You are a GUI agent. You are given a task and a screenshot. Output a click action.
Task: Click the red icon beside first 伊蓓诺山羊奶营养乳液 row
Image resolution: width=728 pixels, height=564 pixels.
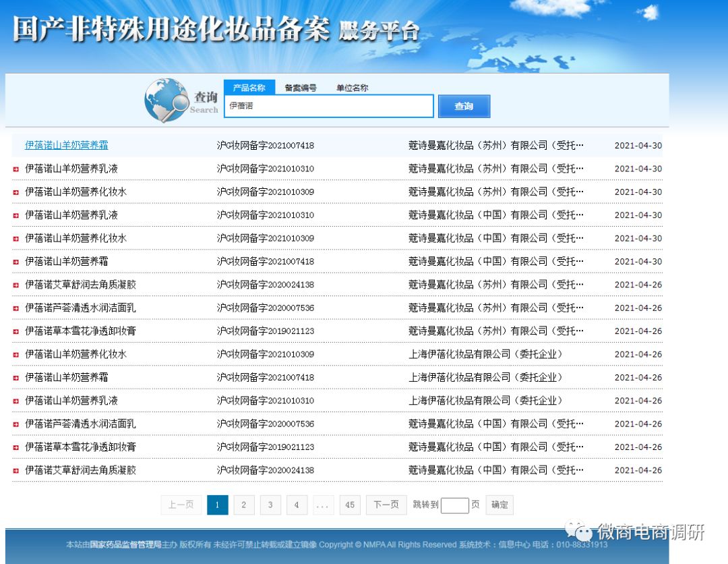click(x=16, y=169)
